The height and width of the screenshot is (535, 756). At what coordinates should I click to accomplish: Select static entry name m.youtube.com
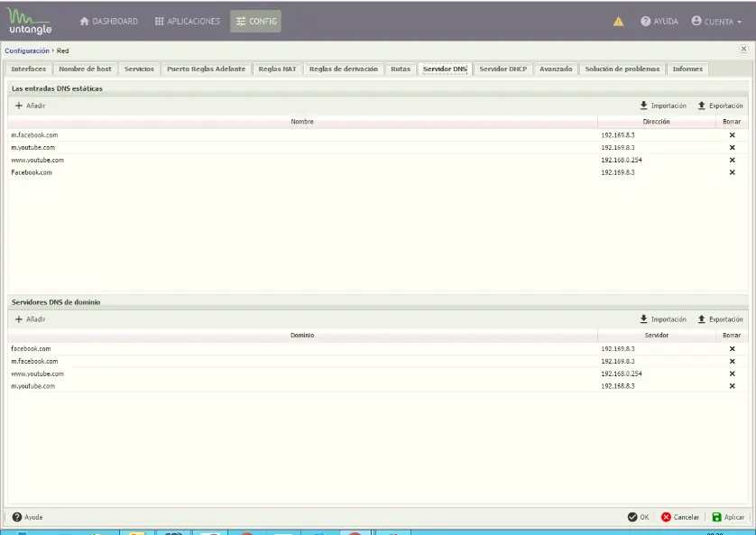32,147
